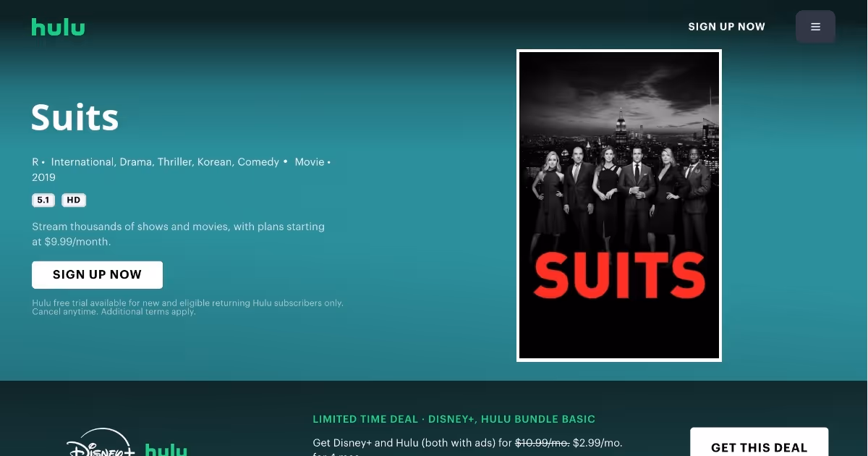
Task: Click the Hulu logo in bundle banner
Action: 166,449
